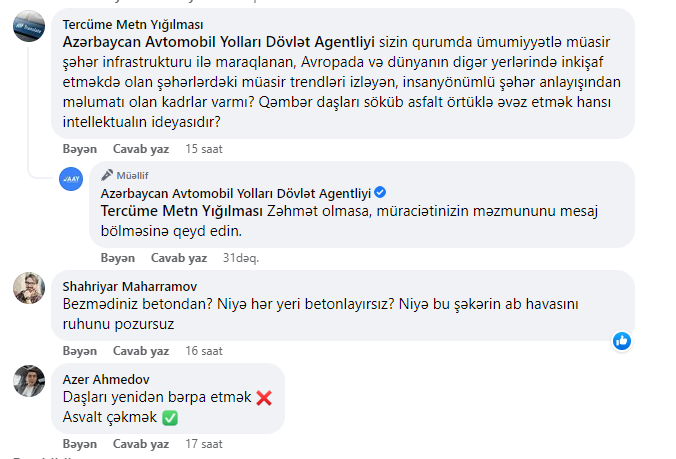Click the like reaction icon on Shahriyar's comment

coord(622,341)
